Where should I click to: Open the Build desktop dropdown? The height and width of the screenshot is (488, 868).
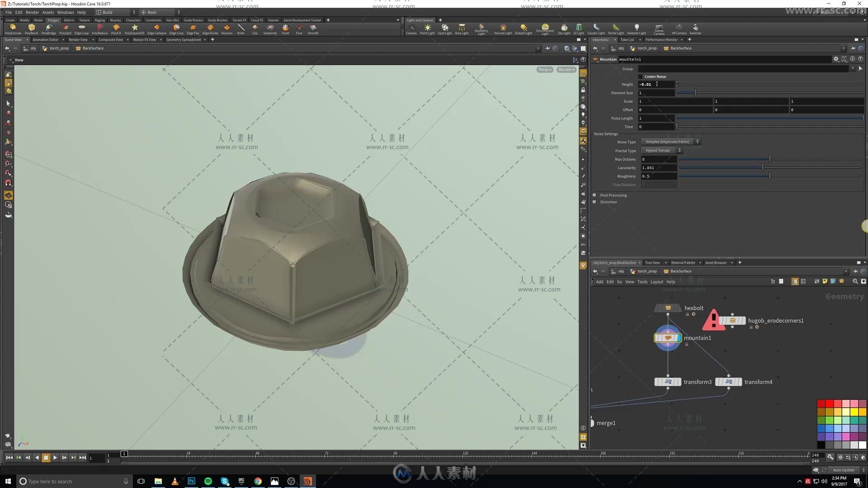tap(115, 12)
